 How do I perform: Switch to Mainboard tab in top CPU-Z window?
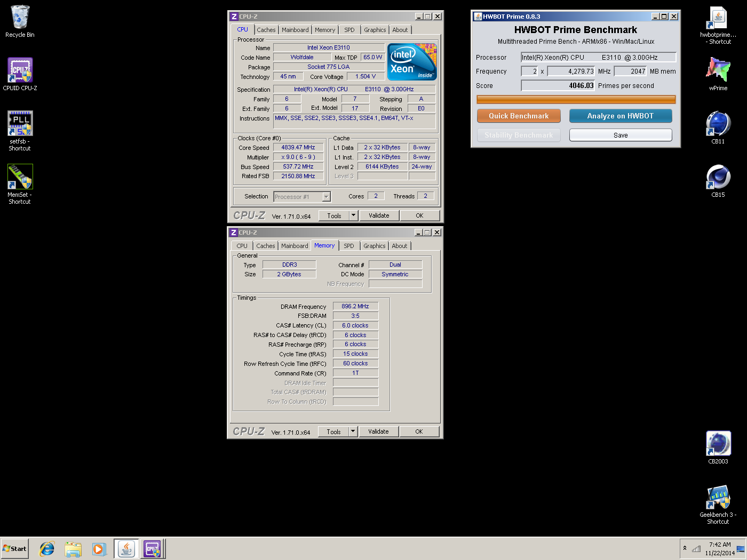pos(295,30)
